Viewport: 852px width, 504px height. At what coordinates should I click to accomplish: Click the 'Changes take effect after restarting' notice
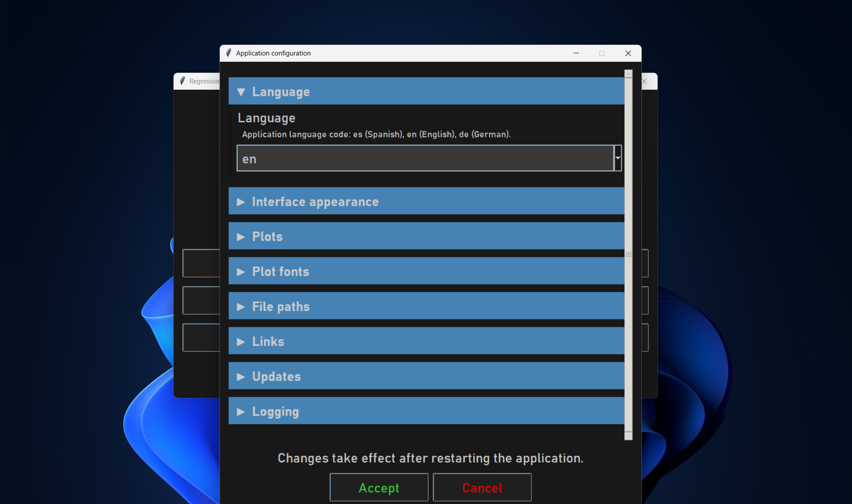click(x=431, y=458)
